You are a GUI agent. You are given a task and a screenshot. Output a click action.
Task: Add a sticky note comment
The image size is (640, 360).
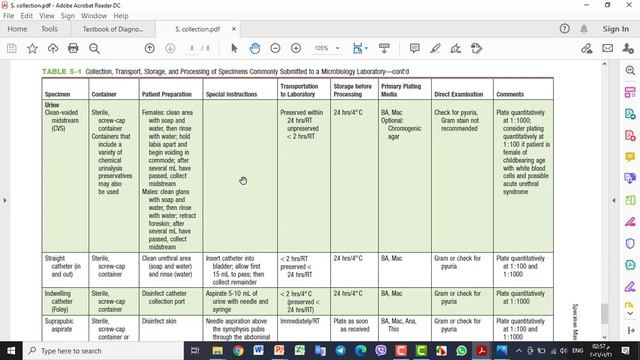[x=415, y=48]
